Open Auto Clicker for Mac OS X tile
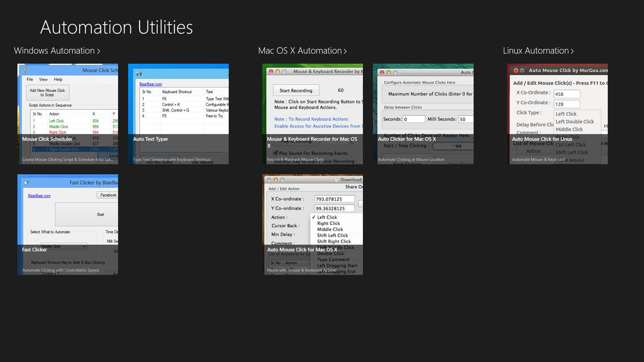Screen dimensions: 644x362 423,114
